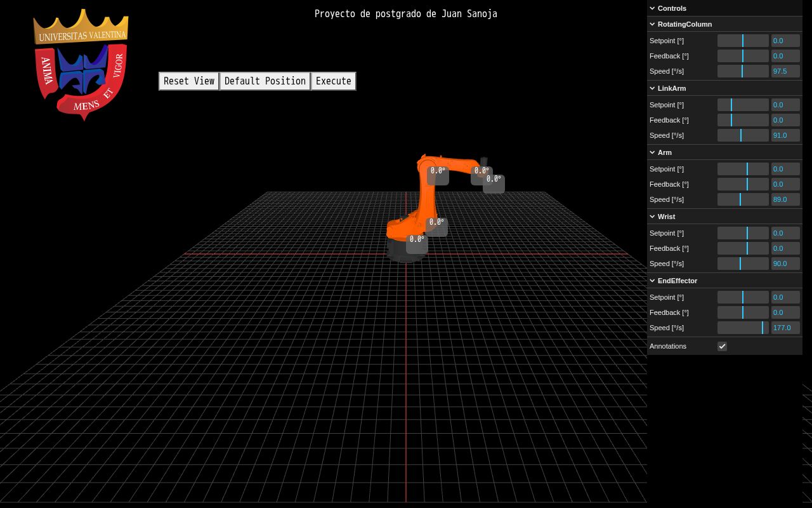812x508 pixels.
Task: Click the LinkArm Setpoint value field
Action: click(x=785, y=105)
